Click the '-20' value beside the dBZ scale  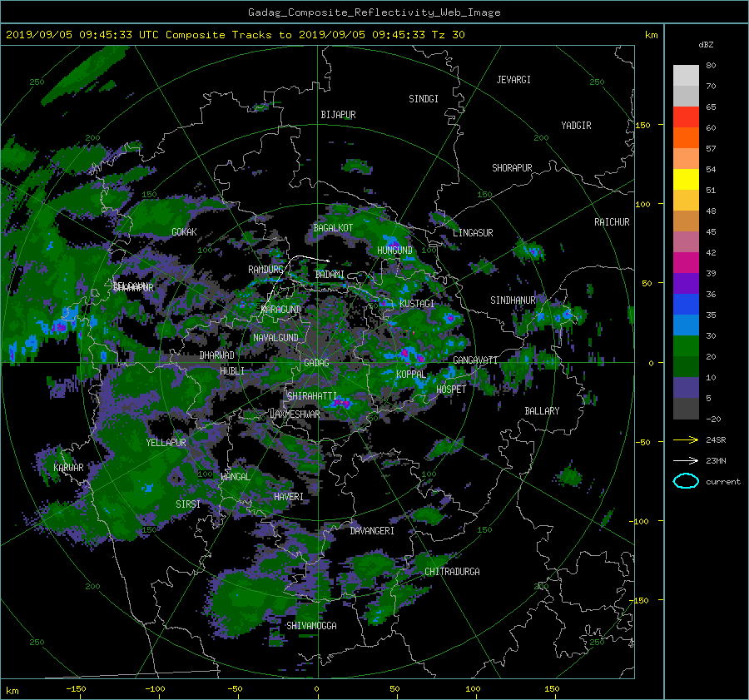coord(713,419)
